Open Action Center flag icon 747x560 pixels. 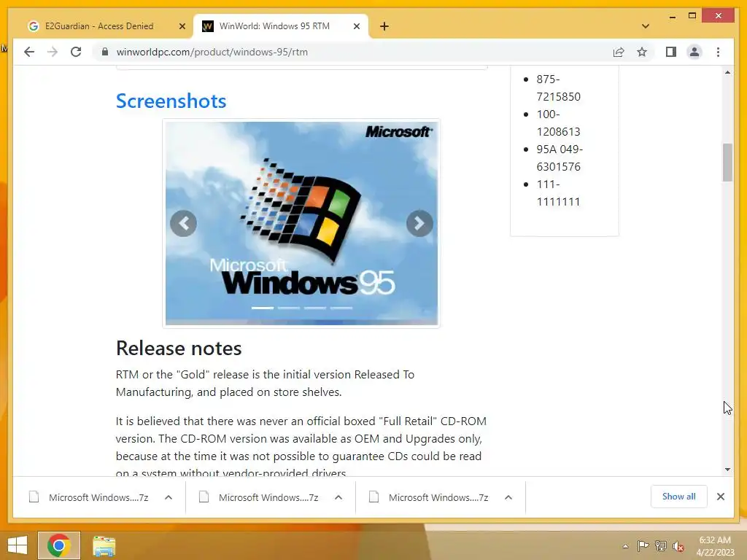point(643,546)
